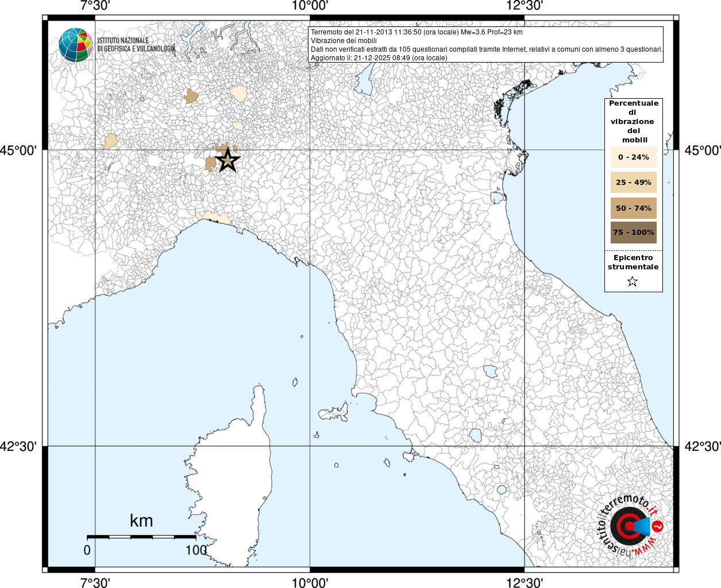Click the haisentitoilterremoto.it circular logo
The width and height of the screenshot is (721, 588).
pos(630,525)
